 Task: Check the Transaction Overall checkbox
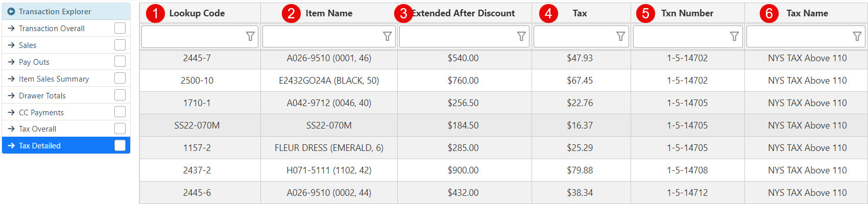(x=120, y=28)
